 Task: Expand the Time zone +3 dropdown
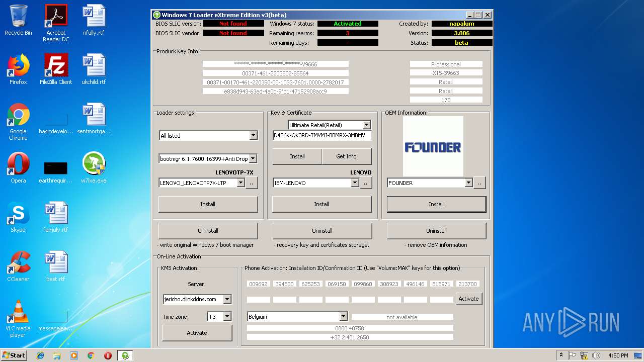tap(227, 317)
